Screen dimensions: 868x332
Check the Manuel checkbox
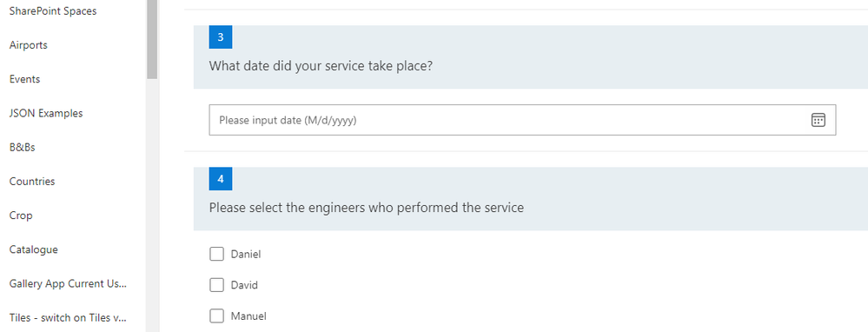tap(217, 316)
